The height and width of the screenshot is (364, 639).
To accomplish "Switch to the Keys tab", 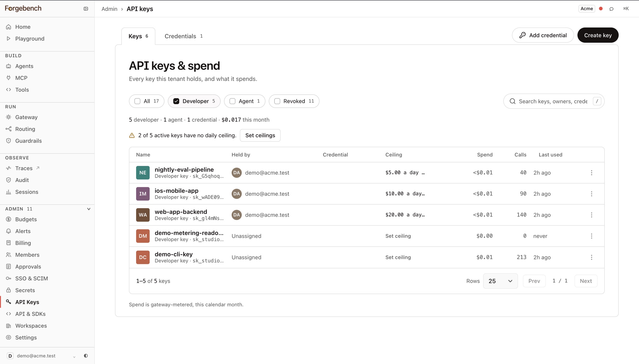I will [138, 36].
